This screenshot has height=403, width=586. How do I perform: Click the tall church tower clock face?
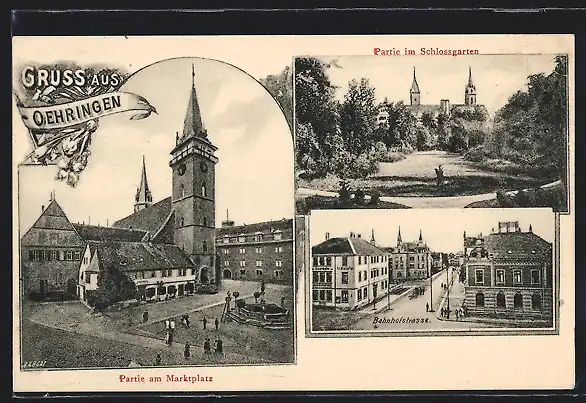click(182, 169)
